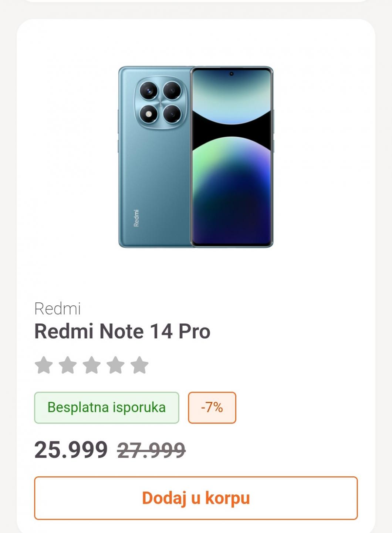Screen dimensions: 392x533
Task: Select the third rating star
Action: (92, 365)
